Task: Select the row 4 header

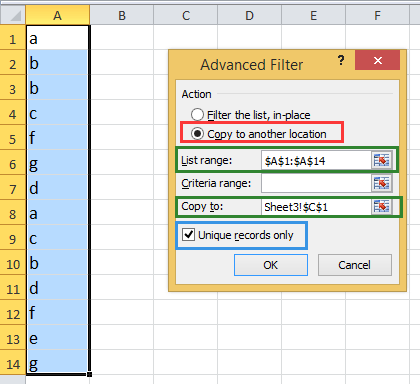Action: tap(13, 113)
